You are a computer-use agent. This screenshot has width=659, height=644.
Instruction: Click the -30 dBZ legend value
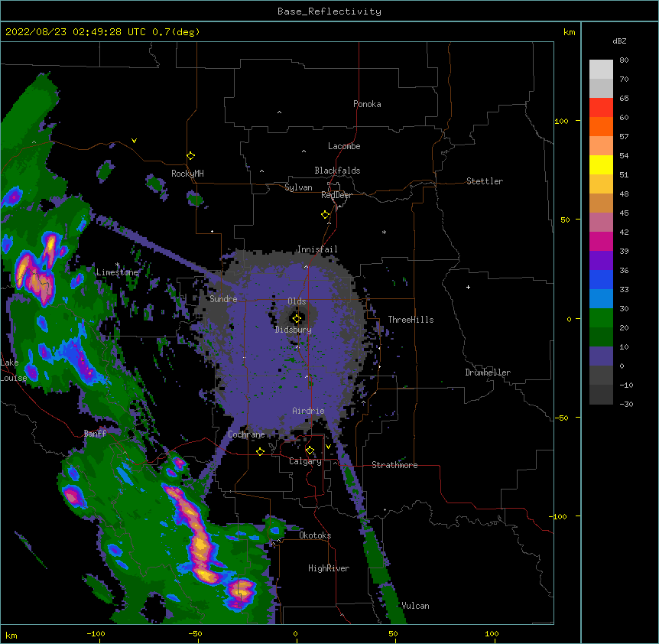click(626, 405)
